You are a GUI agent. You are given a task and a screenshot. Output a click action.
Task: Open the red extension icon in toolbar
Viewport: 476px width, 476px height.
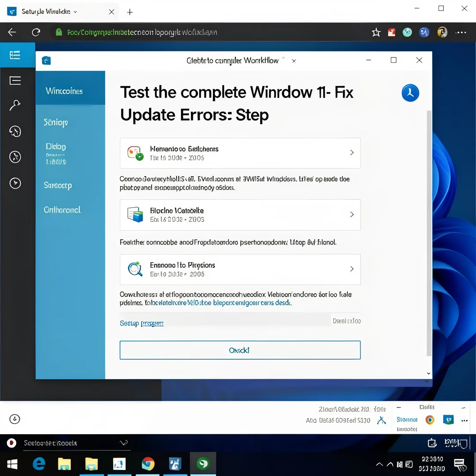392,32
